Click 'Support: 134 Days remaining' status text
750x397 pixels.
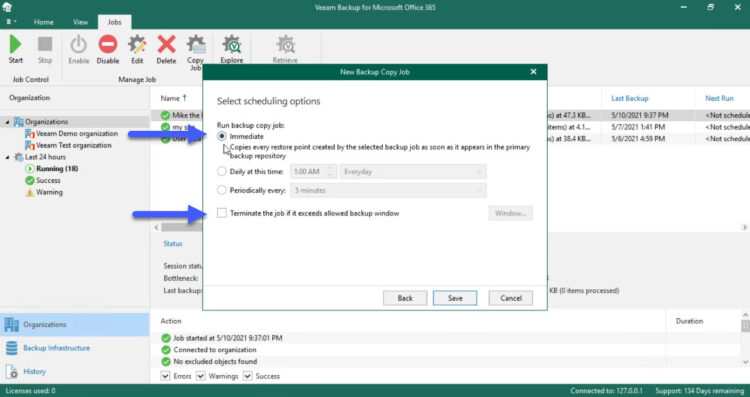(x=699, y=391)
